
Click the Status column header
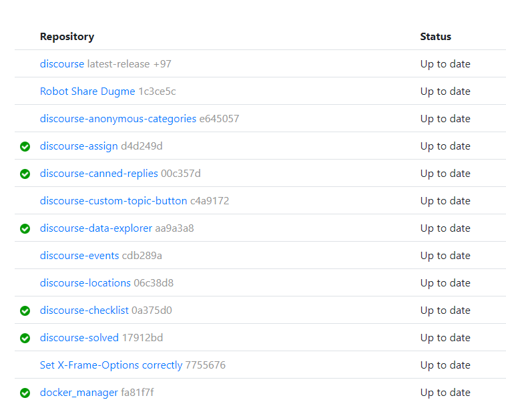pos(435,37)
